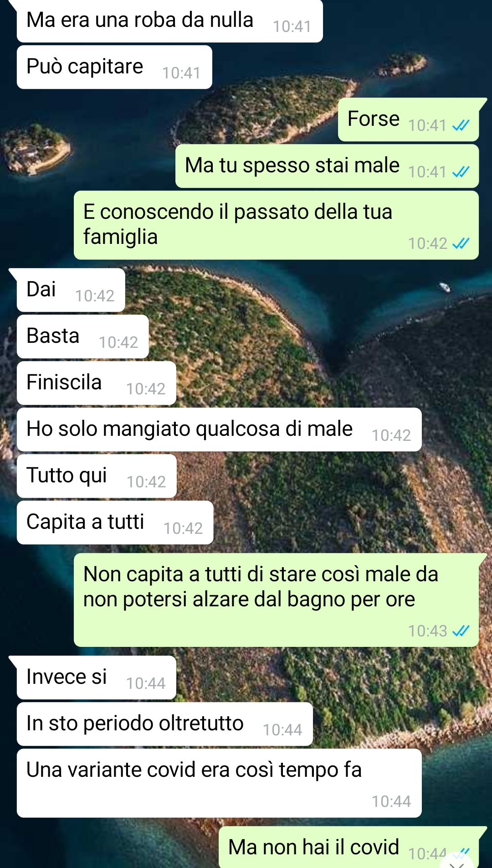This screenshot has height=868, width=492.
Task: Select the 'Ma era una roba da nulla' message
Action: tap(169, 21)
